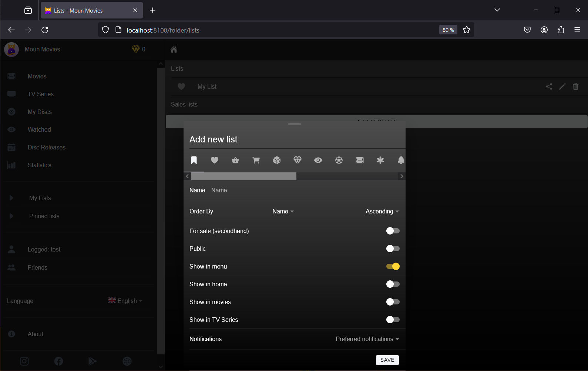Select the bookmark icon tab
Screen dimensions: 588x371
pyautogui.click(x=194, y=160)
